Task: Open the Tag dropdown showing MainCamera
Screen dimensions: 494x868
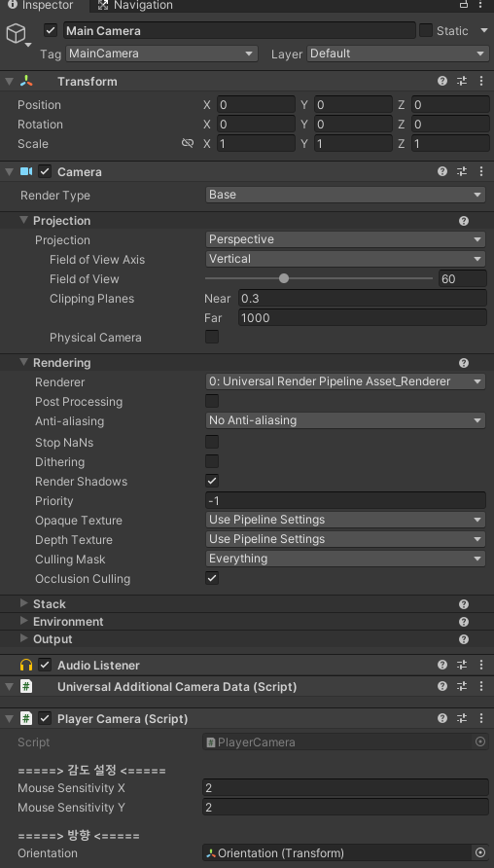Action: click(x=161, y=54)
